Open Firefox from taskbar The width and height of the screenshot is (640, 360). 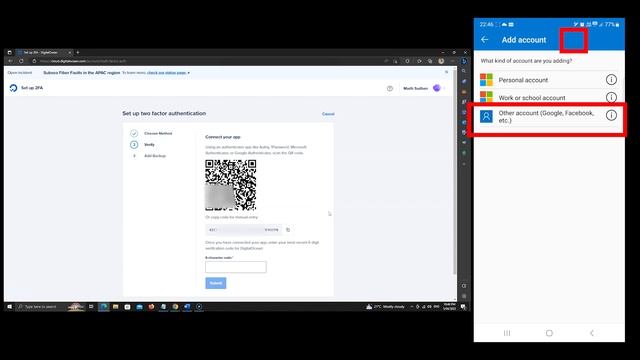coord(151,307)
